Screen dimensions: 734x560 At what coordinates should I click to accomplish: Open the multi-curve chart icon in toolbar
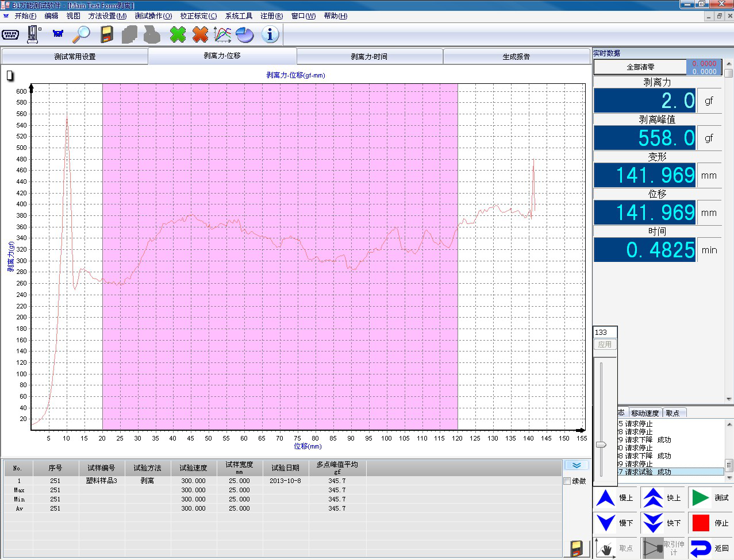point(222,34)
